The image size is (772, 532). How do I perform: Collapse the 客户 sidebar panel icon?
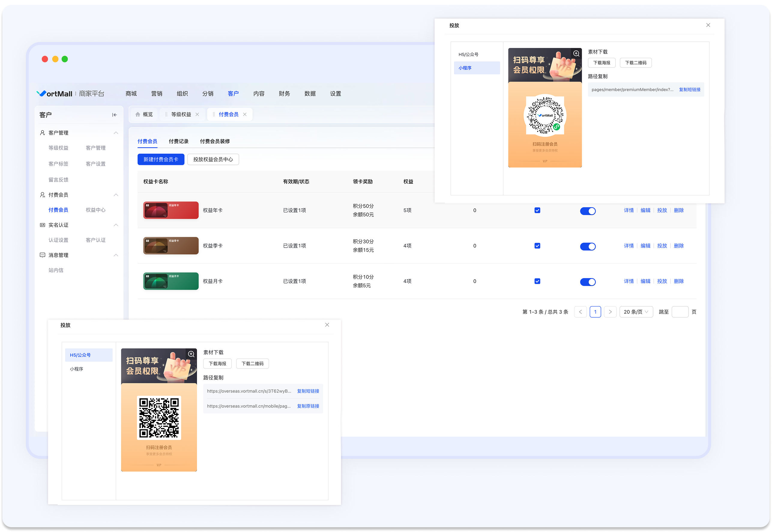point(114,115)
